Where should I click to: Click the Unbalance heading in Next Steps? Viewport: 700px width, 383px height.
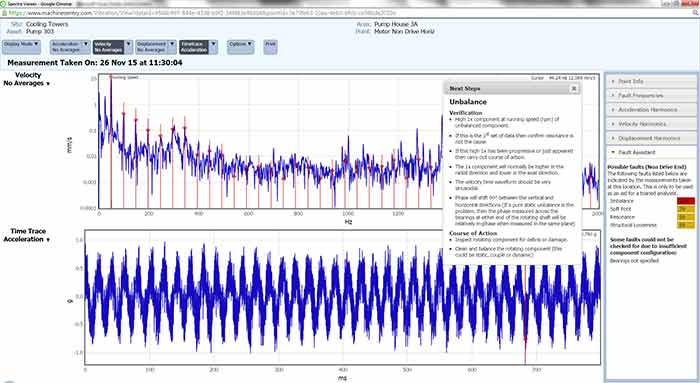tap(468, 102)
